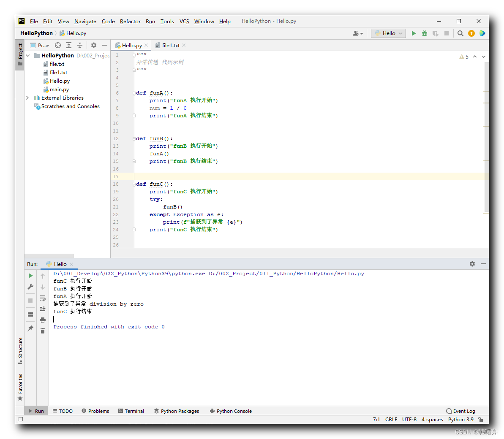Restore layout icon in Run panel
Image resolution: width=504 pixels, height=439 pixels.
point(30,314)
